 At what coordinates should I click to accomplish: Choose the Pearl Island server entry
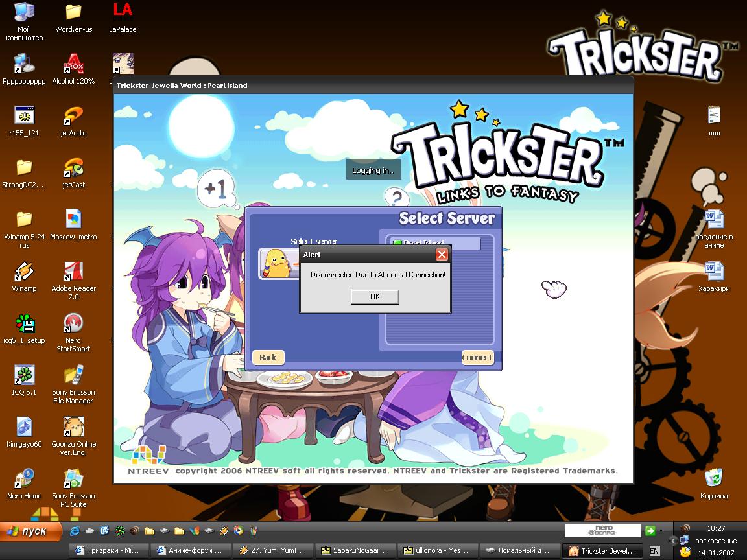(x=436, y=243)
